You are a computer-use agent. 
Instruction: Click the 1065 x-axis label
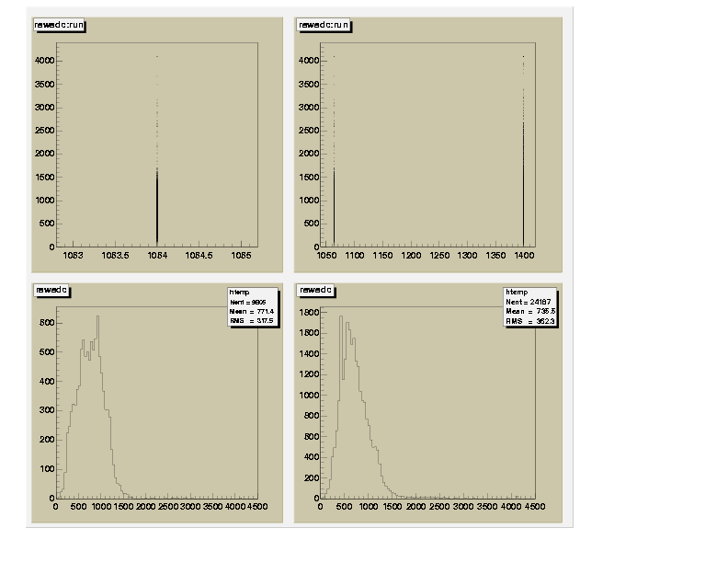241,256
